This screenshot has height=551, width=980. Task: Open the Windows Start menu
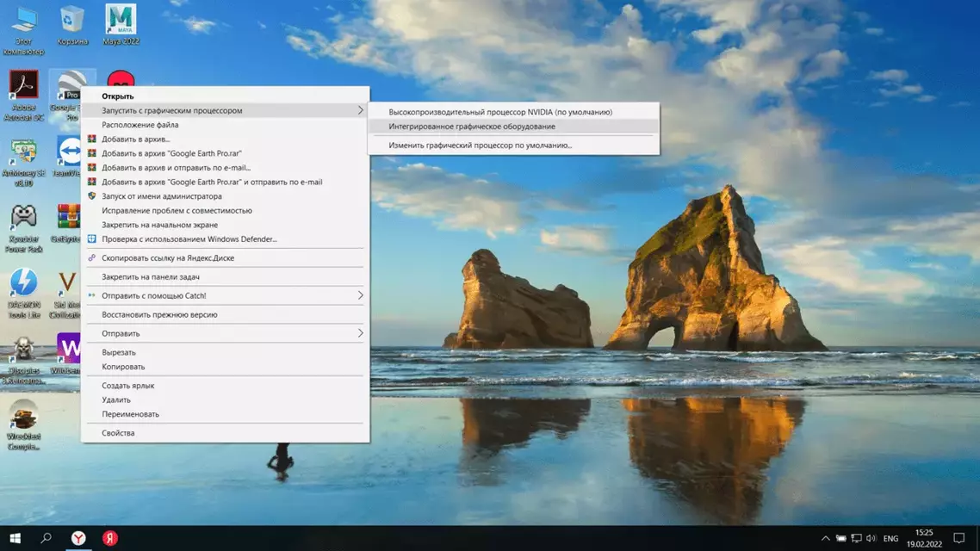[15, 538]
